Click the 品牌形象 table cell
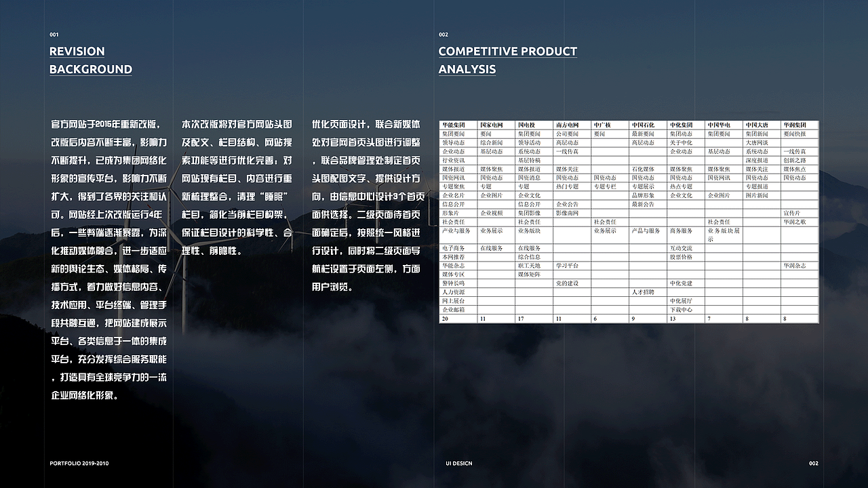 [x=648, y=195]
